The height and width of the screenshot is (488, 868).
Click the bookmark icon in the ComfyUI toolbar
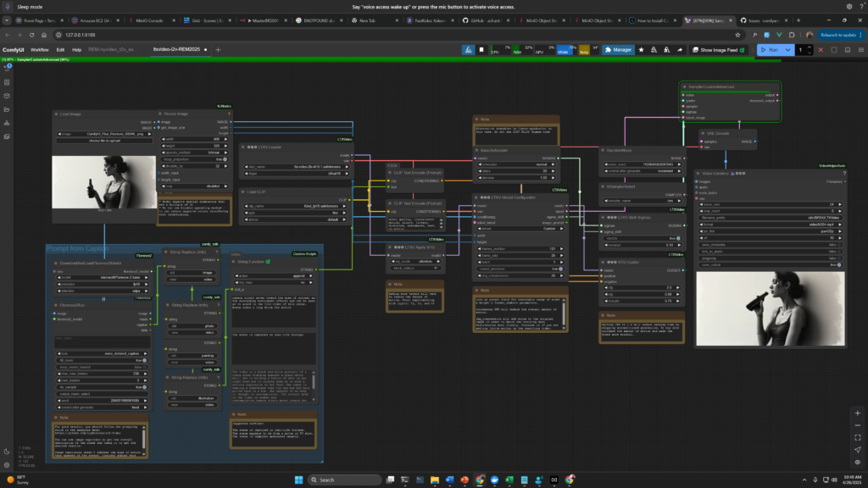click(x=481, y=50)
